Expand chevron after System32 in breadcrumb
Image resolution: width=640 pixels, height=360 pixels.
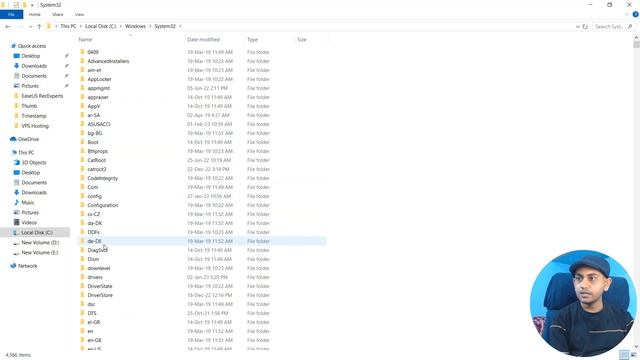click(x=180, y=26)
